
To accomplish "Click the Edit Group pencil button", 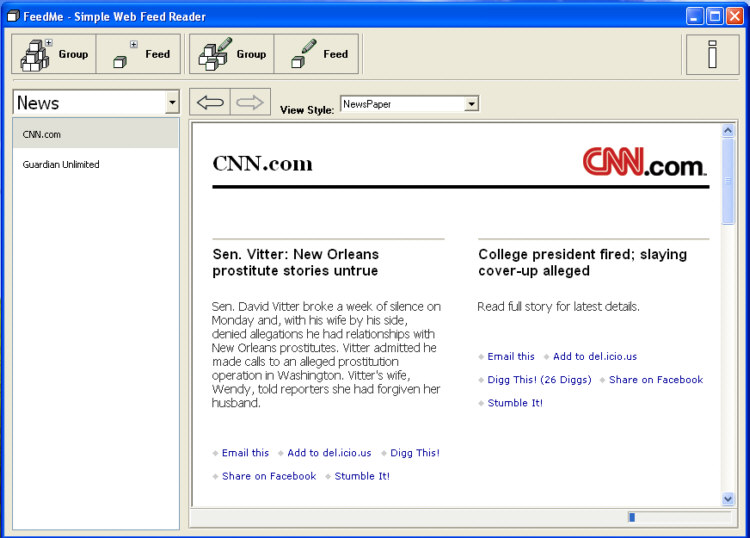I will point(232,54).
